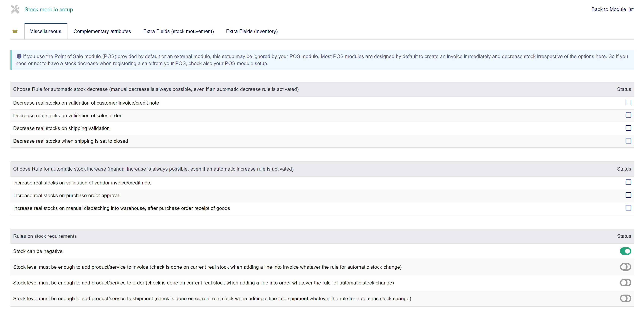Check decrease stocks when shipping is closed
This screenshot has height=312, width=644.
[628, 141]
